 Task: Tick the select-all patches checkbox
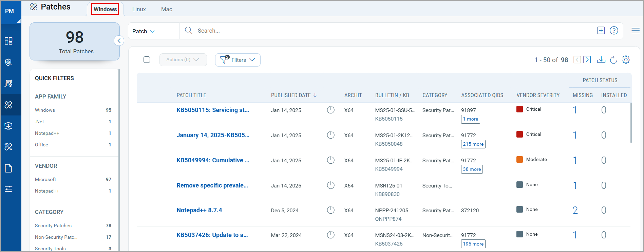pyautogui.click(x=147, y=60)
